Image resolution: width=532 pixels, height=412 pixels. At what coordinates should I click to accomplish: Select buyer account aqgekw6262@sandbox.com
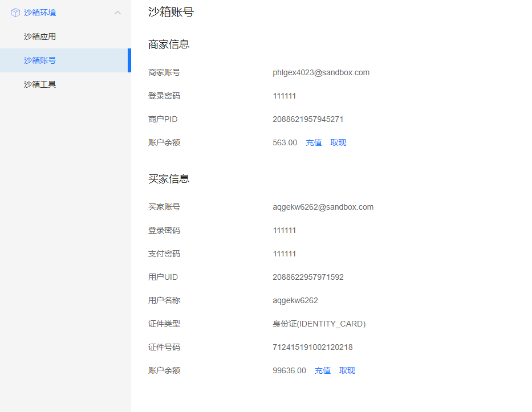coord(323,207)
